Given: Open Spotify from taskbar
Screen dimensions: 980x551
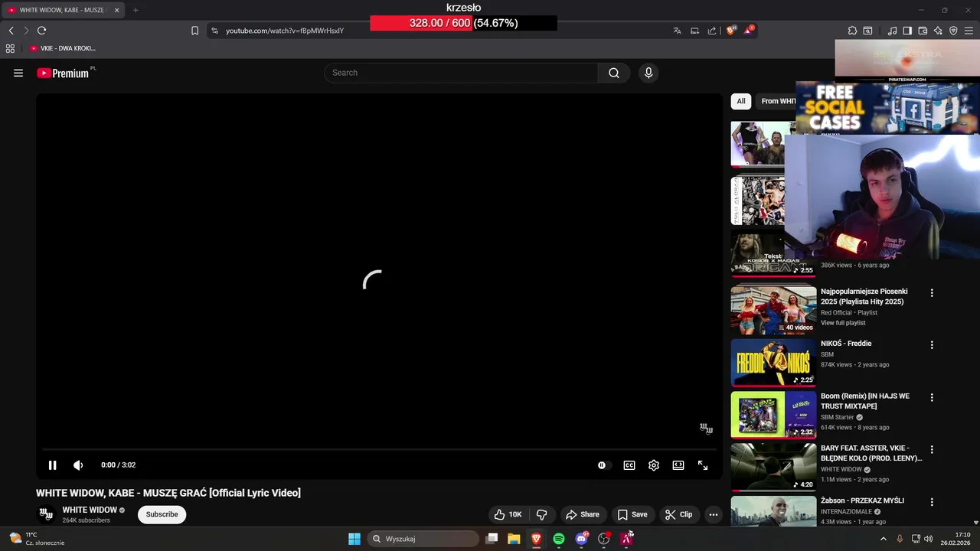Looking at the screenshot, I should pos(559,539).
